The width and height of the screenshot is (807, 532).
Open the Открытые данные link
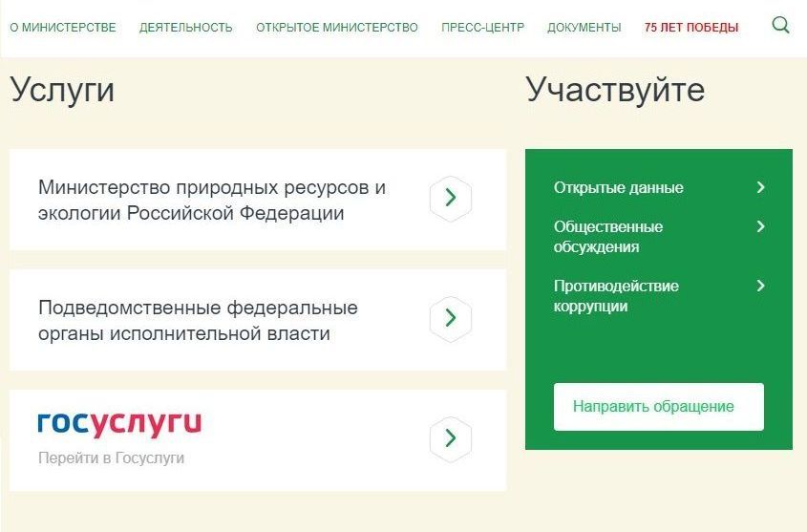(x=619, y=188)
